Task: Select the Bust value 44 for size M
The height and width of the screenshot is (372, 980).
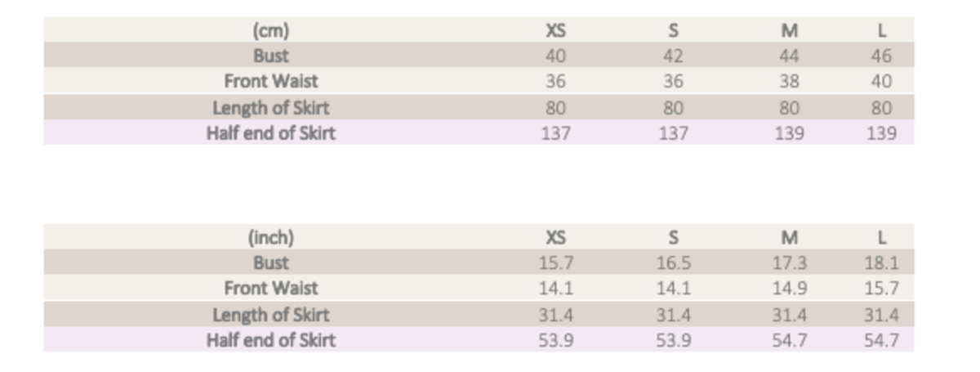Action: (789, 56)
